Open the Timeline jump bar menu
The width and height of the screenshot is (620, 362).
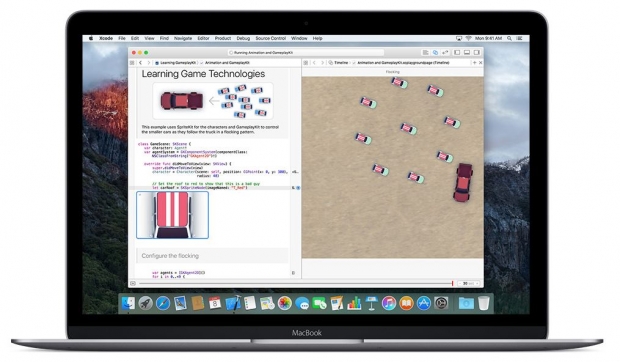(338, 63)
